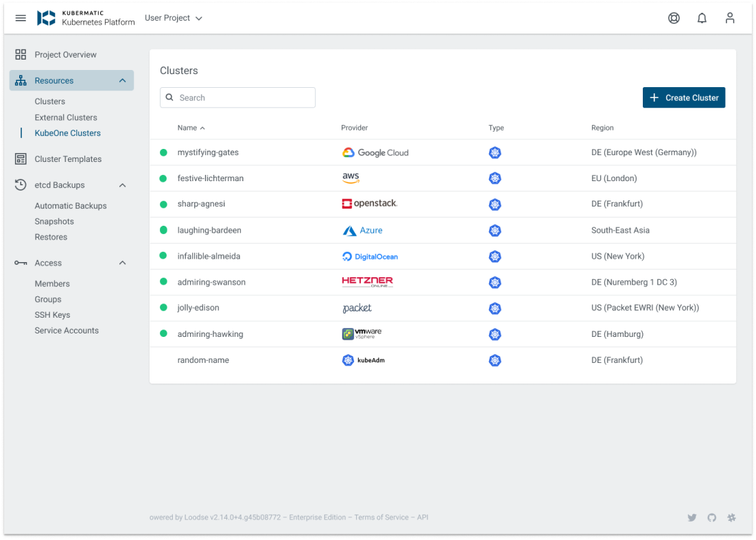756x540 pixels.
Task: Collapse the Resources section
Action: (122, 80)
